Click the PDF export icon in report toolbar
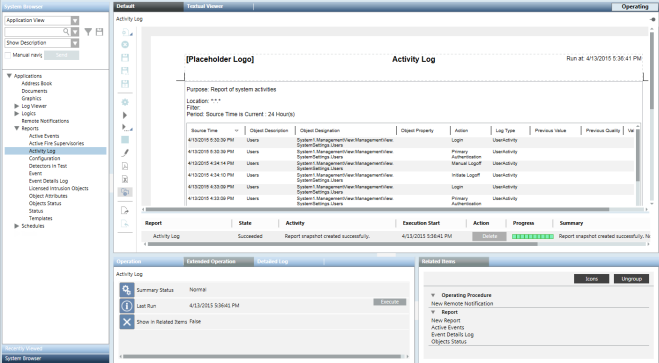Viewport: 659px width, 363px height. click(125, 166)
